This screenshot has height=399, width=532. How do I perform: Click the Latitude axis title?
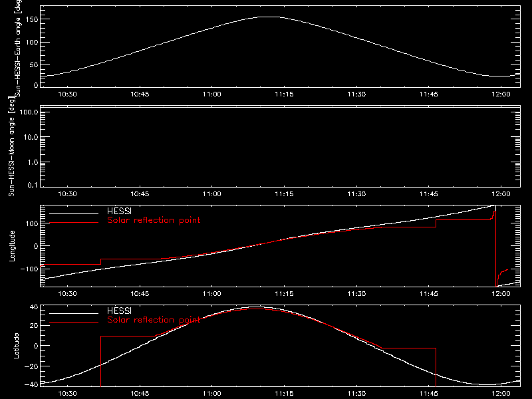point(16,346)
